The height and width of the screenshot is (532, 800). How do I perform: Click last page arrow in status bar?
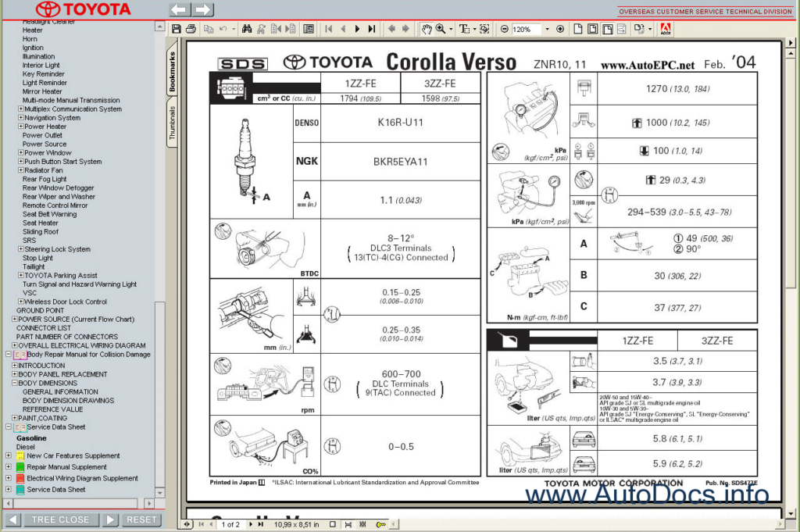(x=261, y=524)
